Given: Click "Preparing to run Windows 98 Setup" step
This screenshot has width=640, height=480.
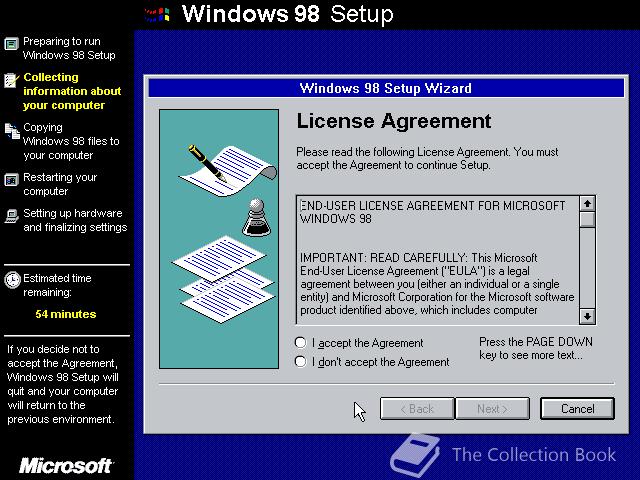Looking at the screenshot, I should tap(69, 48).
